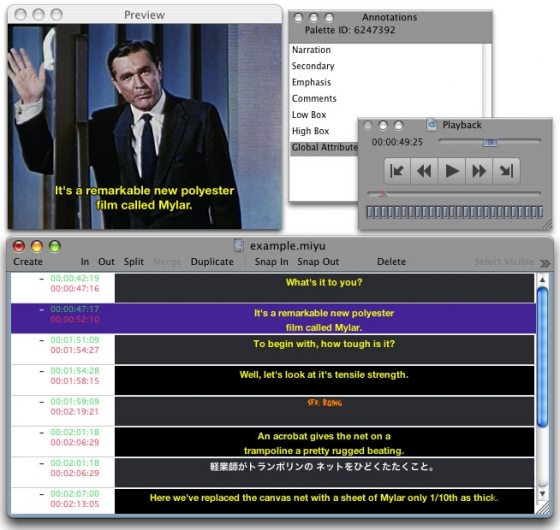
Task: Click the red playhead on the position slider
Action: (383, 193)
